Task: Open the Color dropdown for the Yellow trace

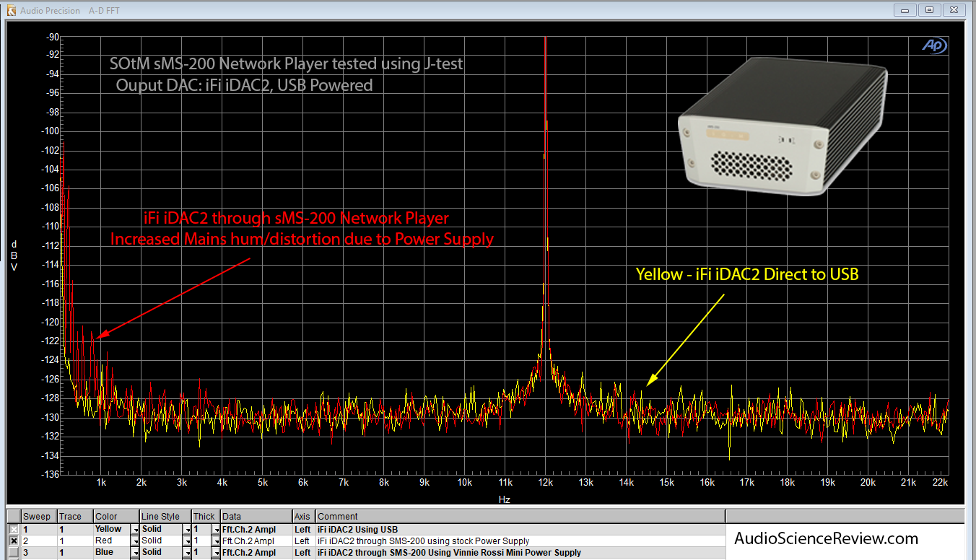Action: pyautogui.click(x=134, y=530)
